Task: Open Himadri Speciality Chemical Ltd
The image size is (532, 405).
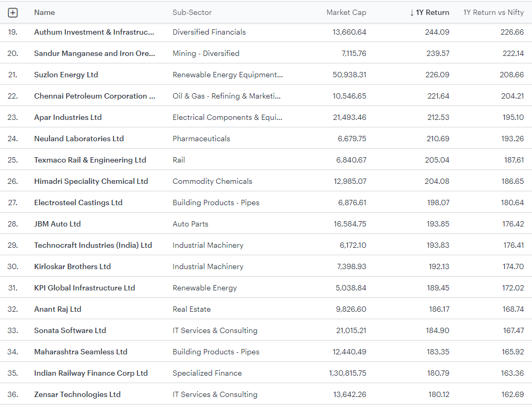Action: (x=91, y=182)
